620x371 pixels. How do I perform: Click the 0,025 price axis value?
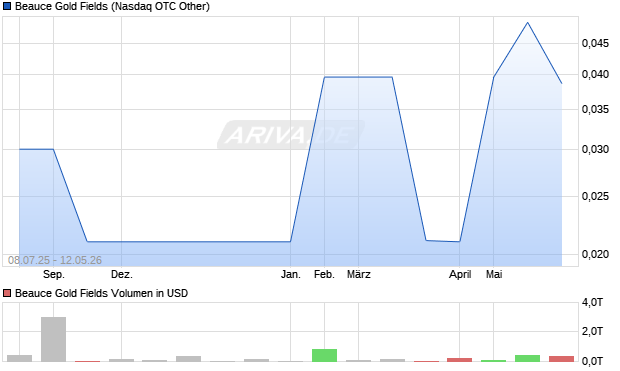pos(595,196)
